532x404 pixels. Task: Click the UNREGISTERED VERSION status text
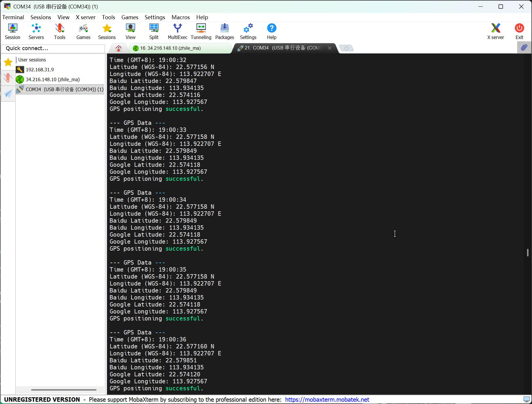tap(42, 399)
